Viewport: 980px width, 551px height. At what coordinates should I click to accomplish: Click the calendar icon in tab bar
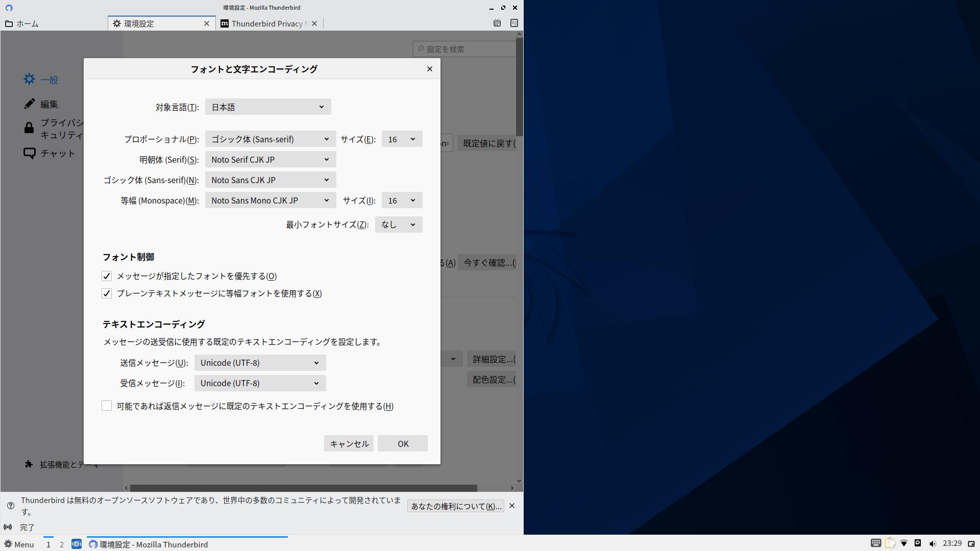pyautogui.click(x=497, y=23)
